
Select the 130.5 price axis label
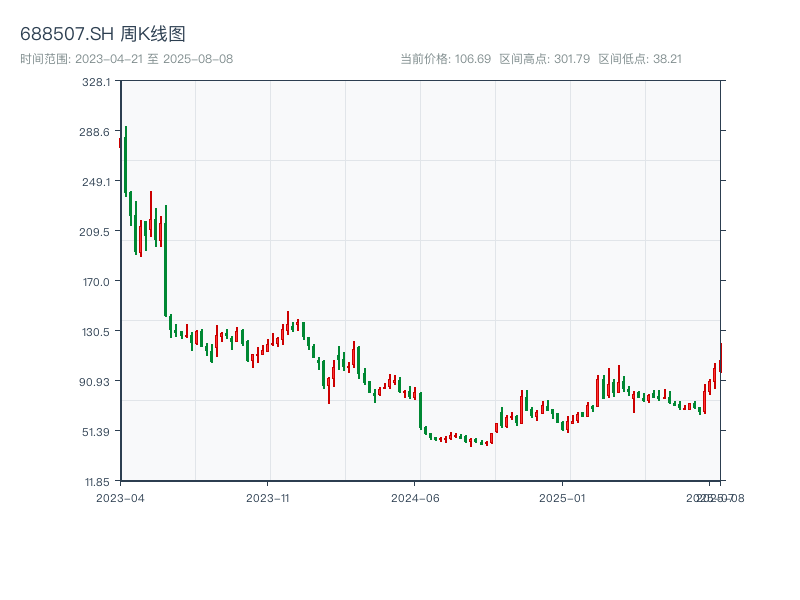(x=96, y=332)
